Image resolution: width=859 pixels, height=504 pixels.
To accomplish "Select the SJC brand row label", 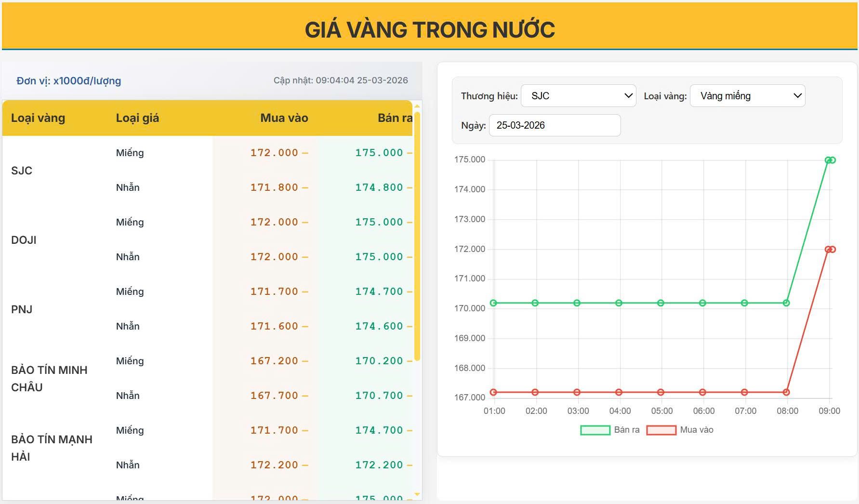I will [22, 171].
